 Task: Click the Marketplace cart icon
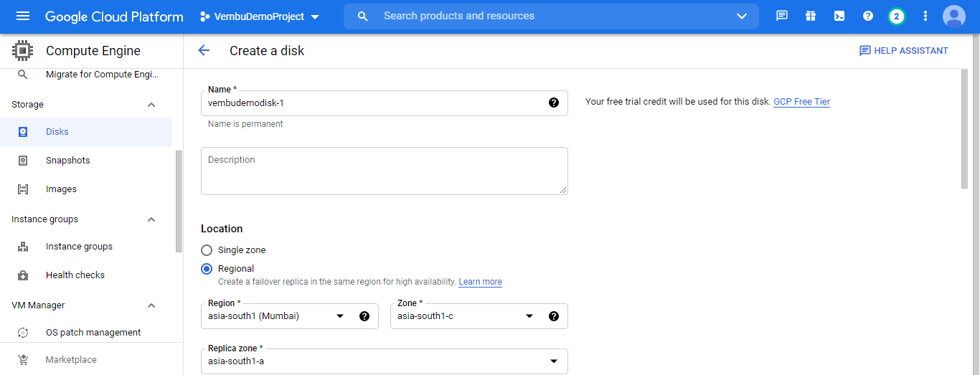[23, 360]
